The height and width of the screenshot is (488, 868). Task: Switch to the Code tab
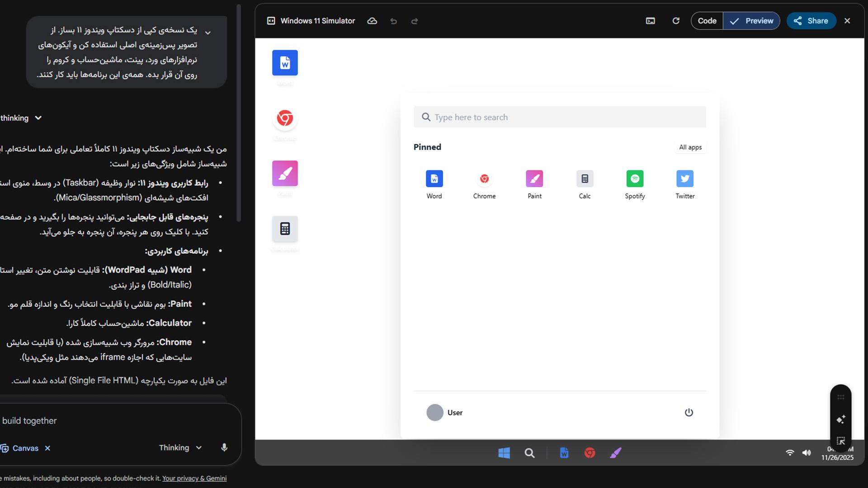[x=707, y=21]
